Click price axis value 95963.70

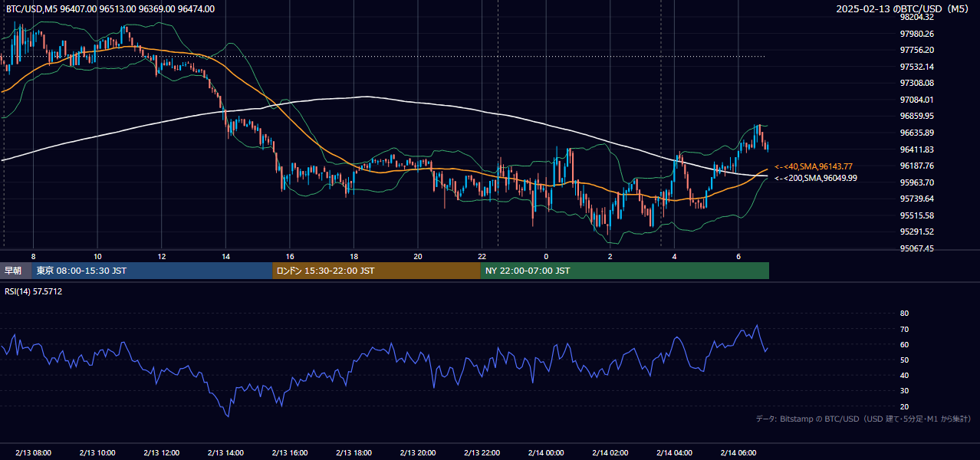pos(917,182)
